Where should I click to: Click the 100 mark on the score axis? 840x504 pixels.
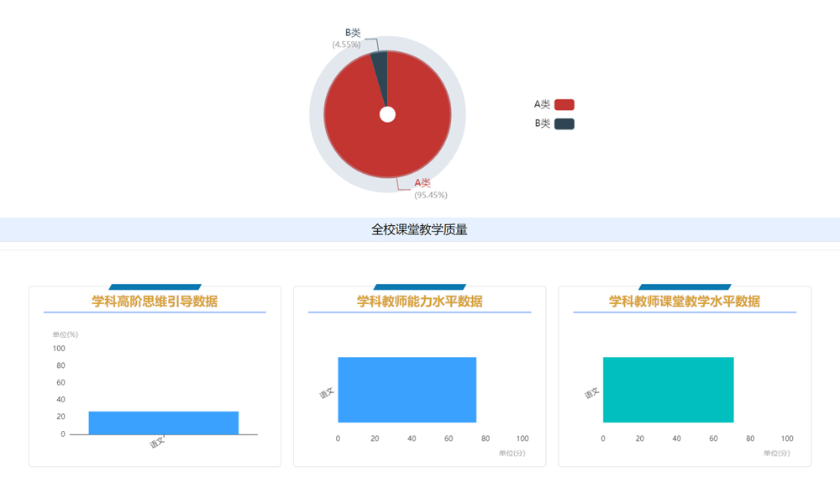pos(522,438)
